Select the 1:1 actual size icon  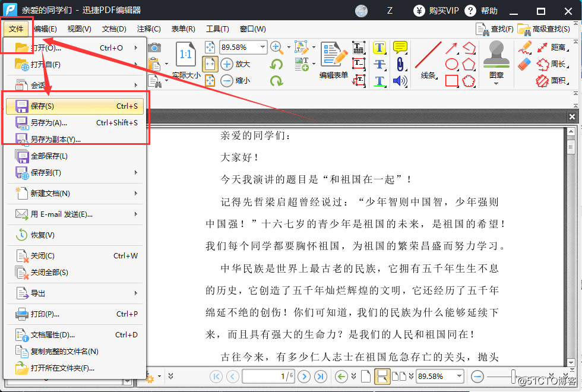(185, 55)
